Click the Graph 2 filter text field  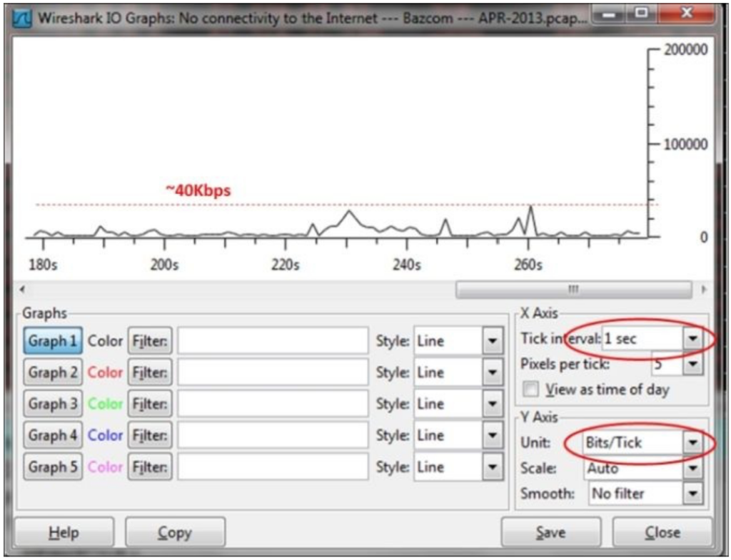tap(273, 372)
